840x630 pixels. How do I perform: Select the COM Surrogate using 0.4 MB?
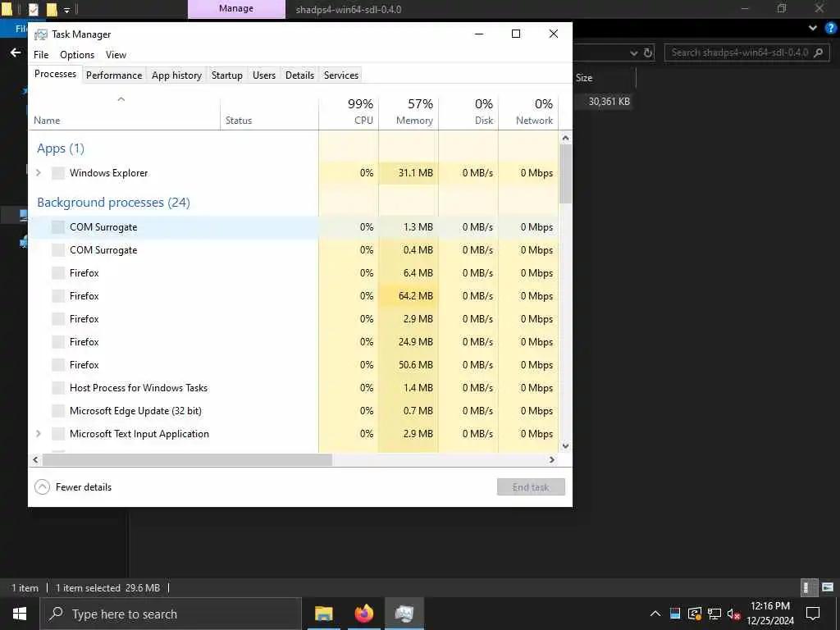point(294,250)
